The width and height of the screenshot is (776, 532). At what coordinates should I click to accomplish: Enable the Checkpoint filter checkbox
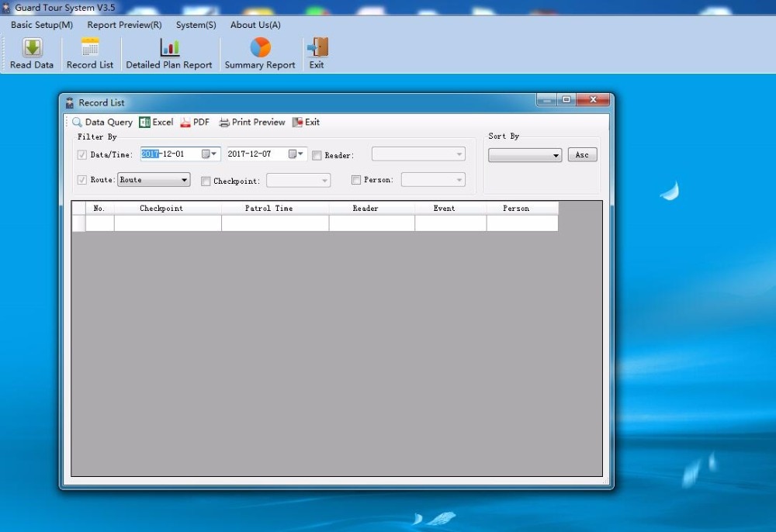[x=206, y=181]
